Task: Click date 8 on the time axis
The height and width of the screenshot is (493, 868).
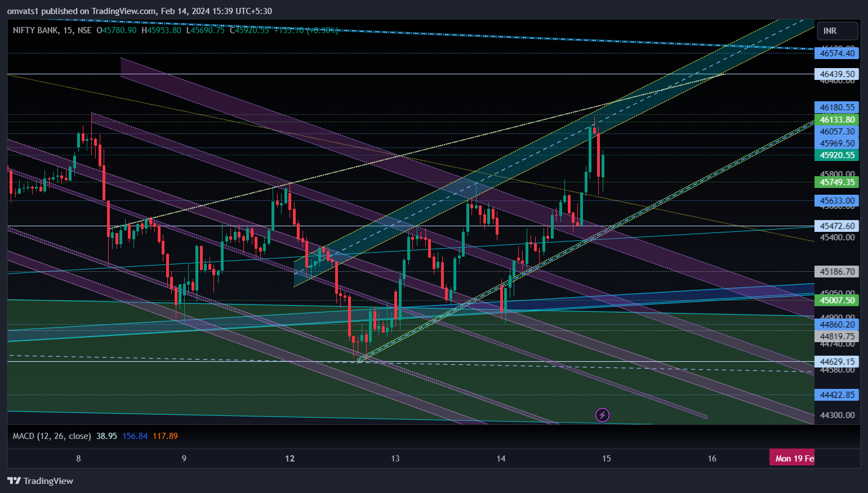Action: (78, 459)
